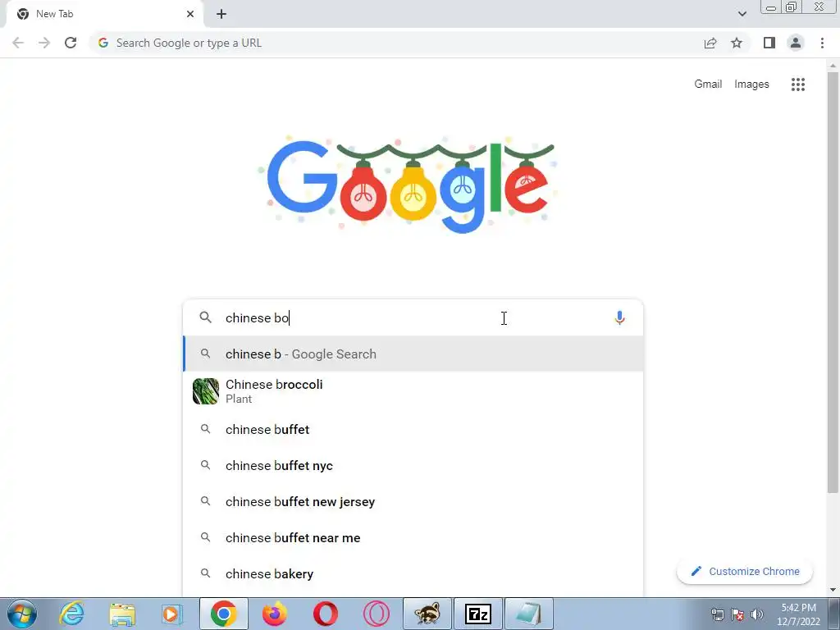Image resolution: width=840 pixels, height=630 pixels.
Task: Expand the tab search chevron
Action: click(742, 14)
